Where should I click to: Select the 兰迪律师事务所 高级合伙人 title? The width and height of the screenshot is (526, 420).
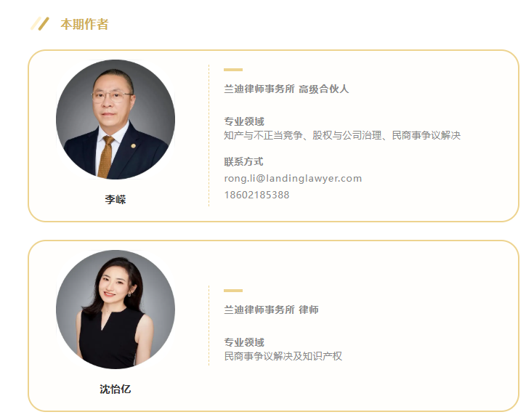pos(286,89)
